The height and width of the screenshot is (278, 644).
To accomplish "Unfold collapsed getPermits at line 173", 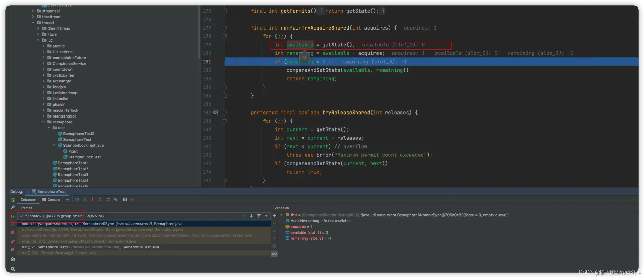I will point(225,11).
